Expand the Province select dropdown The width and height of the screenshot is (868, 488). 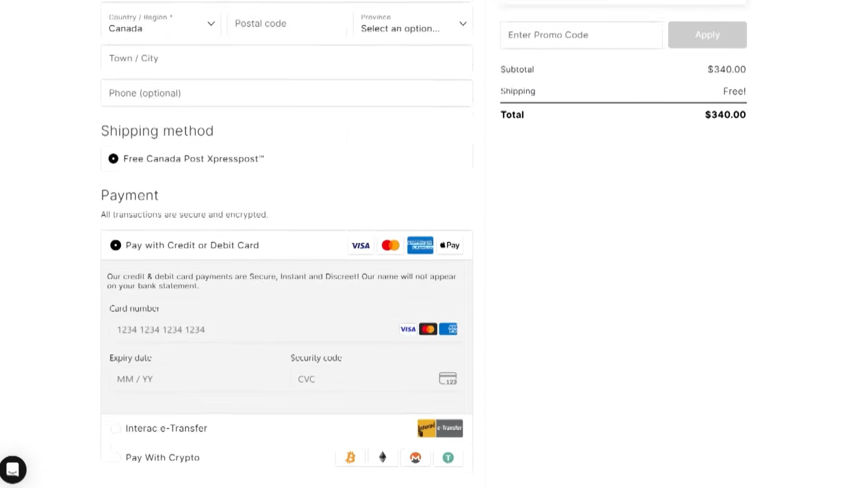(x=413, y=24)
